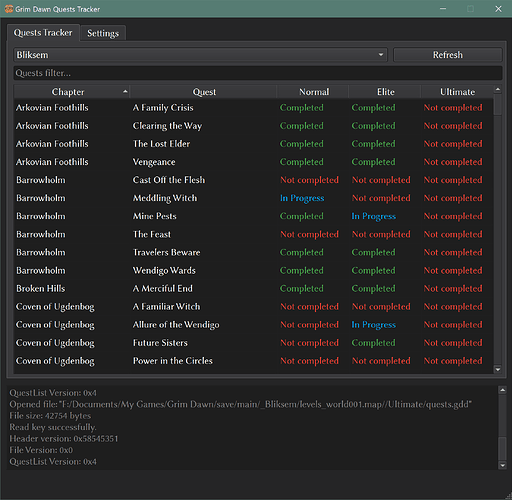The image size is (512, 500).
Task: Click the log panel scroll down arrow
Action: 502,465
